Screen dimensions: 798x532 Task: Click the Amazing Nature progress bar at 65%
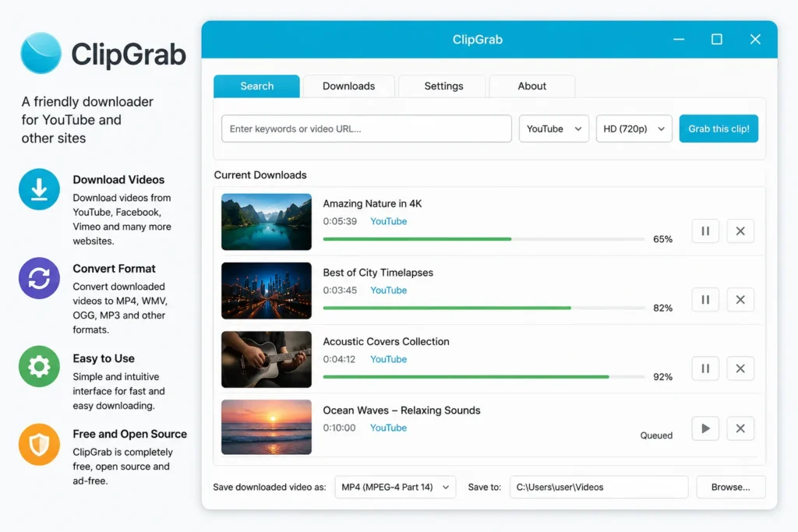pos(484,239)
